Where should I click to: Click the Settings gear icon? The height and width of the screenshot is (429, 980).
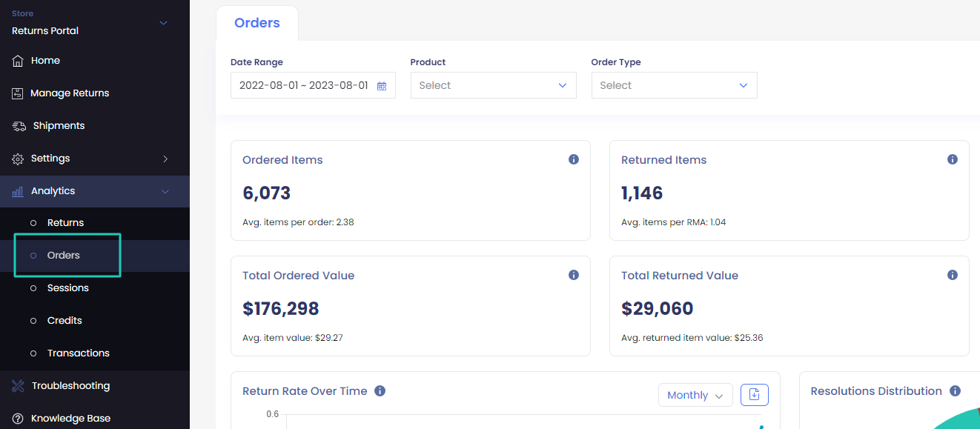tap(17, 158)
